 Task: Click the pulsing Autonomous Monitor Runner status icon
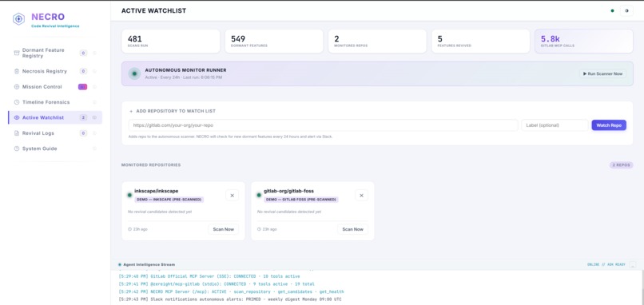pyautogui.click(x=134, y=73)
